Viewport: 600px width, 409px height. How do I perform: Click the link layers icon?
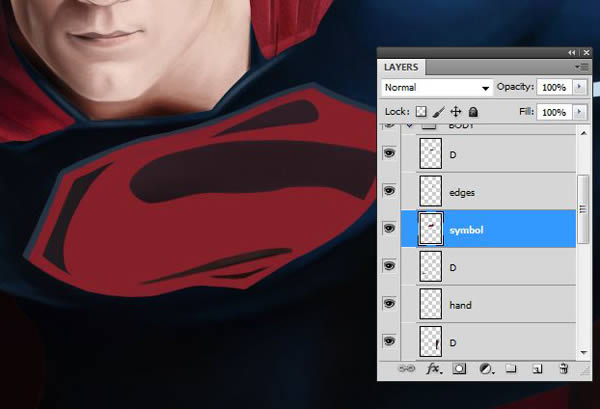406,369
